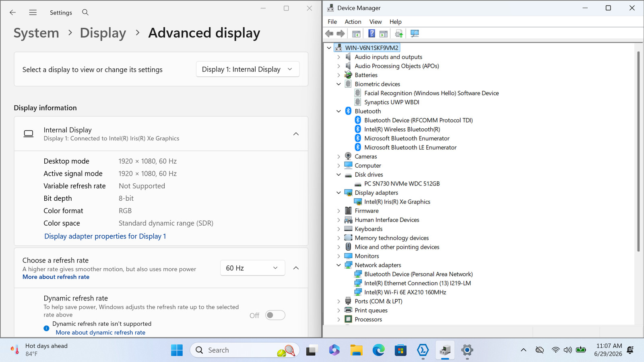Select Intel(R) Wi-Fi 6E AX210 160MHz adapter
The image size is (644, 362).
[405, 292]
